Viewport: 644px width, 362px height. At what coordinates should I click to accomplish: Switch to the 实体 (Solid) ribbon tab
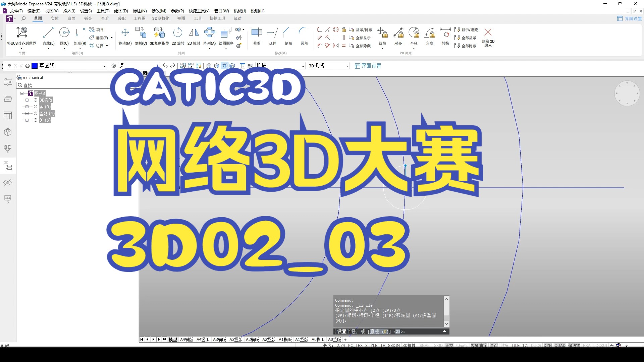coord(55,18)
